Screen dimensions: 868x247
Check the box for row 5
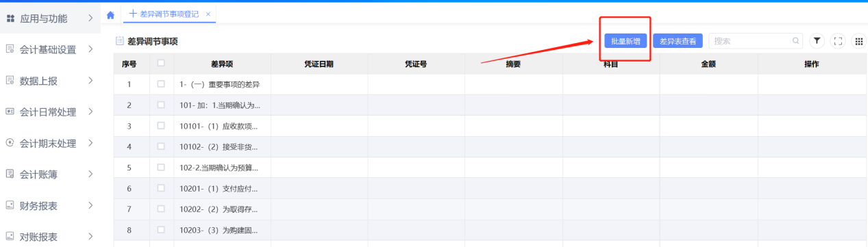coord(161,167)
